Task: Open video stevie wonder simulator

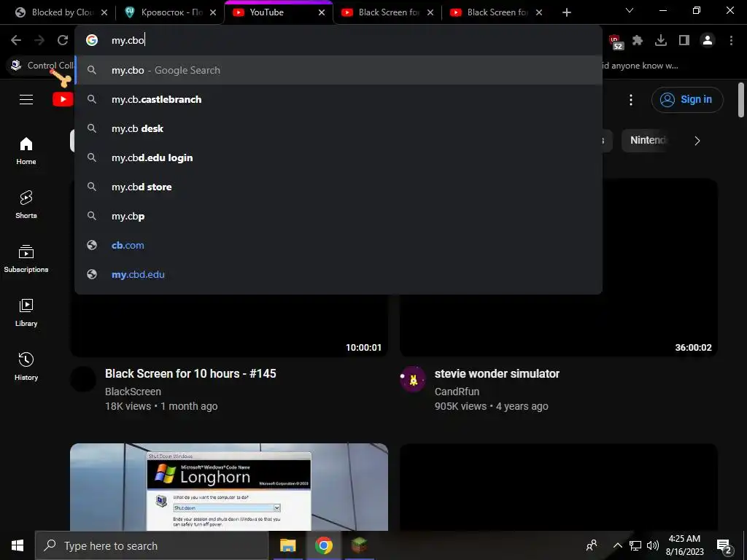Action: (497, 373)
